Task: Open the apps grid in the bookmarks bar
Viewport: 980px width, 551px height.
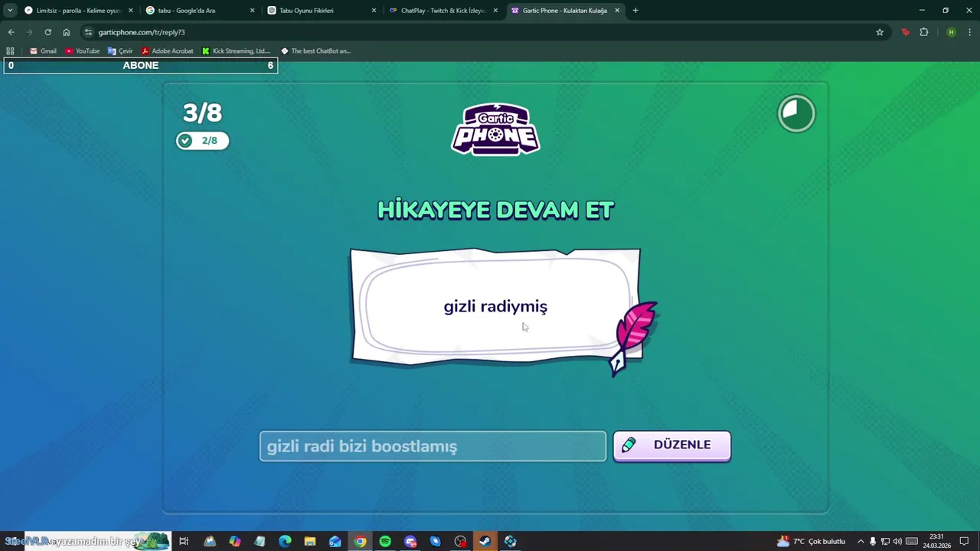Action: (x=10, y=51)
